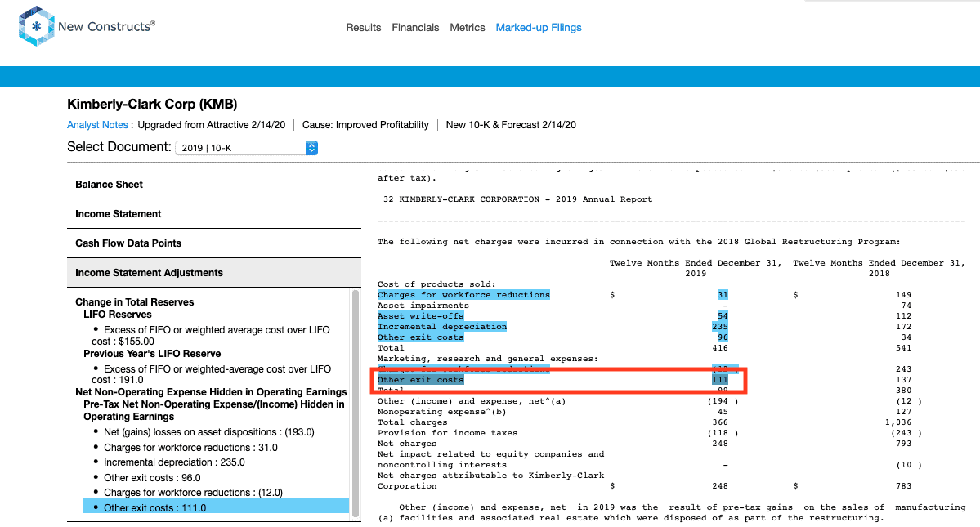This screenshot has height=527, width=980.
Task: Expand the Balance Sheet section
Action: pos(214,185)
